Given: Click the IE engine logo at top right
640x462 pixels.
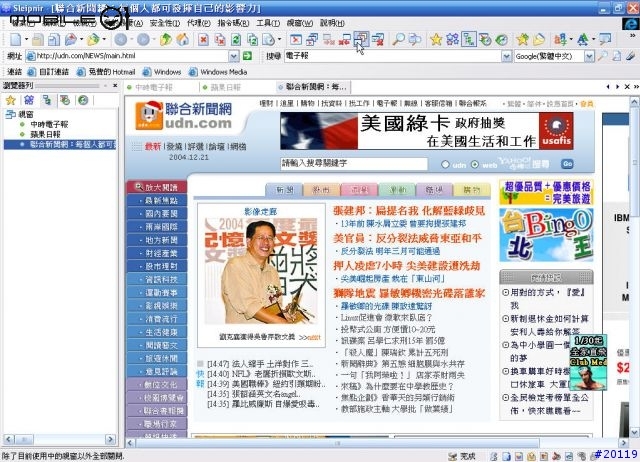Looking at the screenshot, I should click(630, 23).
